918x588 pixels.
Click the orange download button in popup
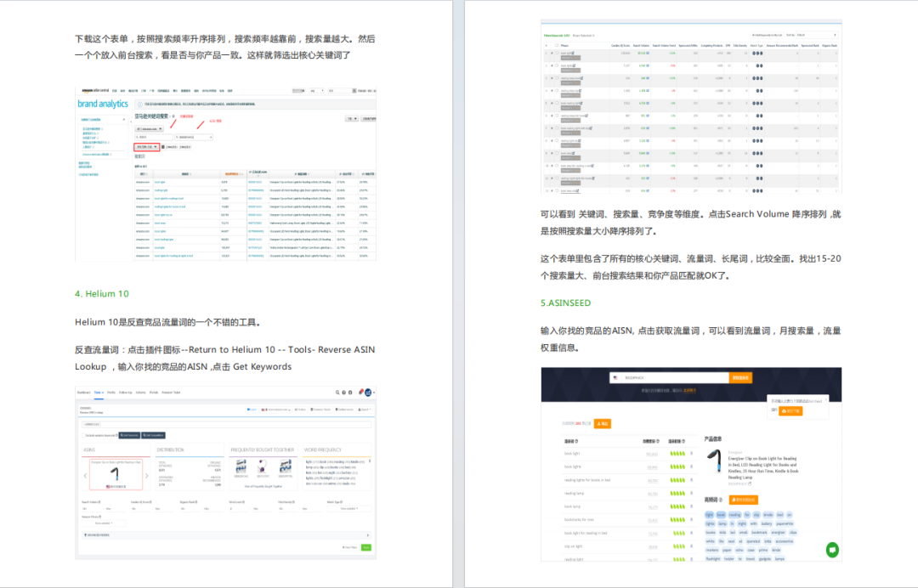coord(790,410)
